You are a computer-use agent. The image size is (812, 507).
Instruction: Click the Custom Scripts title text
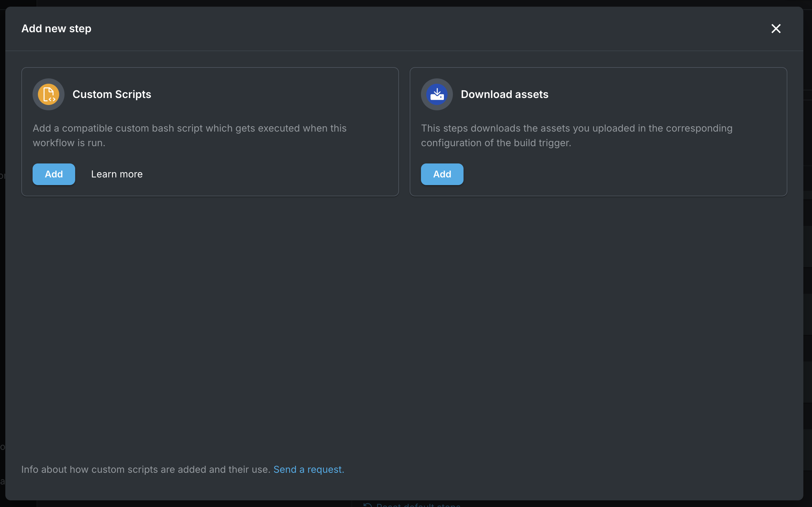[x=112, y=94]
